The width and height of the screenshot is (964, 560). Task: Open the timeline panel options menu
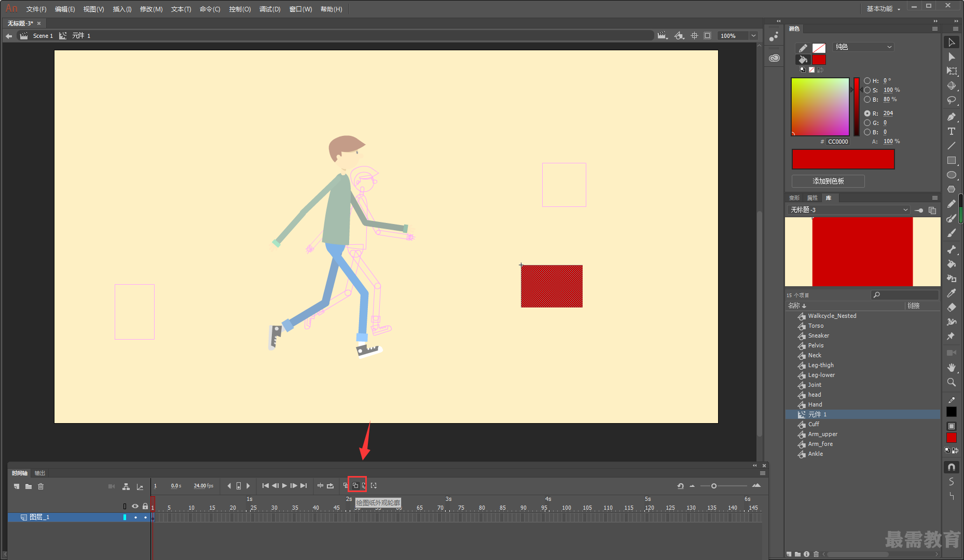tap(763, 473)
